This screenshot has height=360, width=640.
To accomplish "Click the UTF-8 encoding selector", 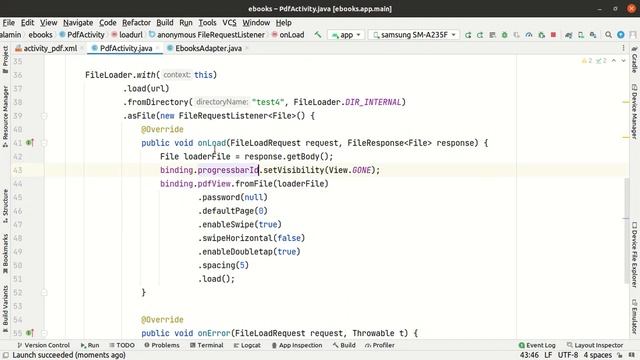I will [x=568, y=355].
